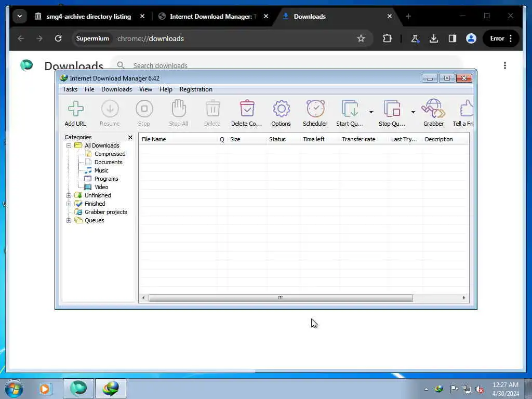Select the Video category
The width and height of the screenshot is (532, 399).
pos(101,187)
